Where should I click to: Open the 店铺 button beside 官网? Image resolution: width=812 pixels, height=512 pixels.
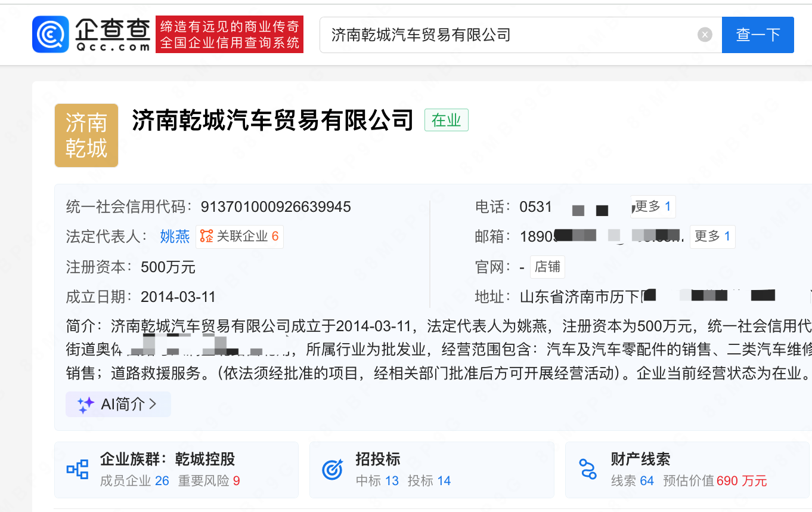547,267
